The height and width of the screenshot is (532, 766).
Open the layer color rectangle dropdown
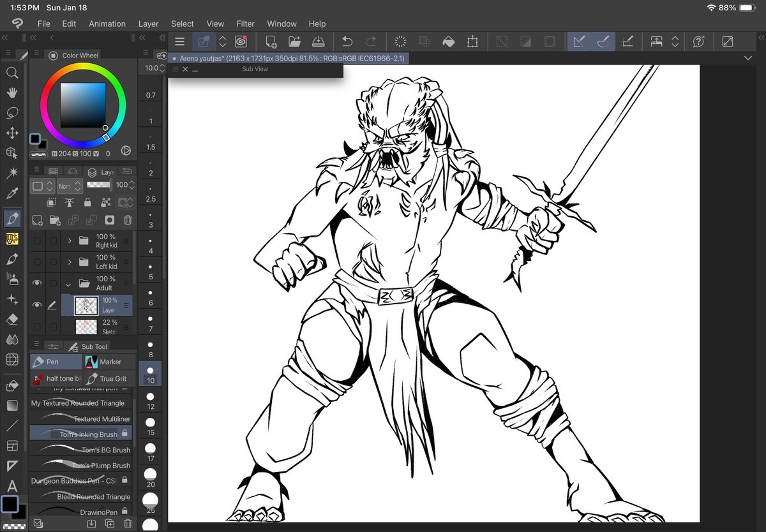[x=41, y=186]
